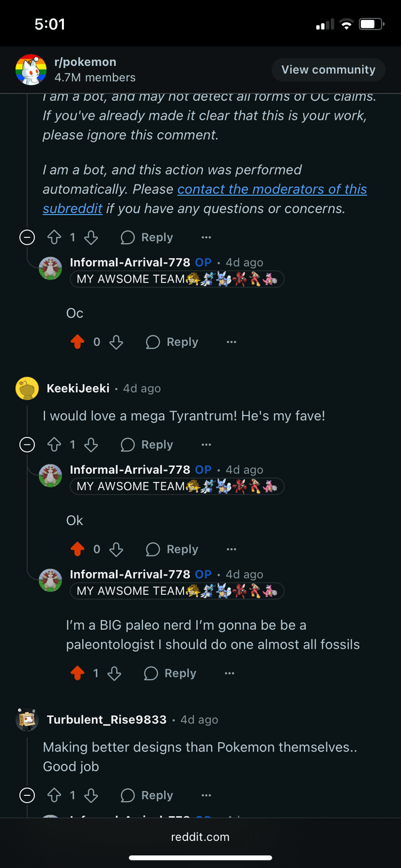This screenshot has height=868, width=401.
Task: Follow the "contact the moderators of this subreddit" link
Action: coord(272,189)
